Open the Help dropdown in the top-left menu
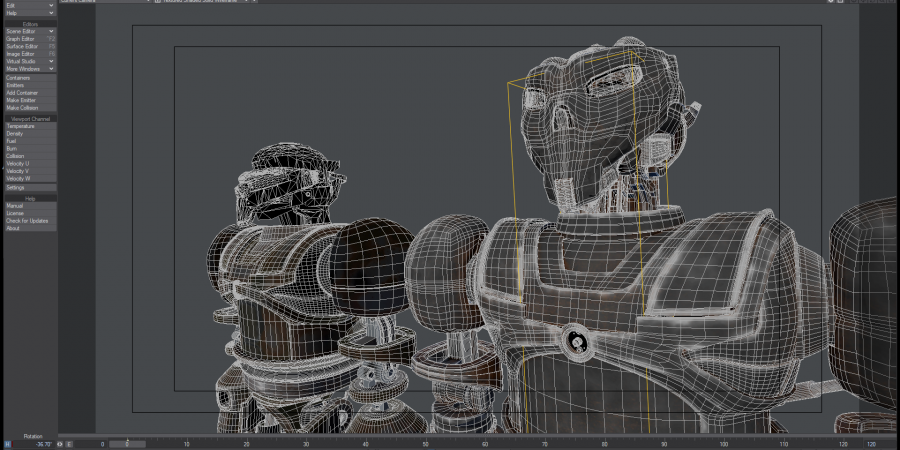Viewport: 900px width, 450px height. pos(30,13)
